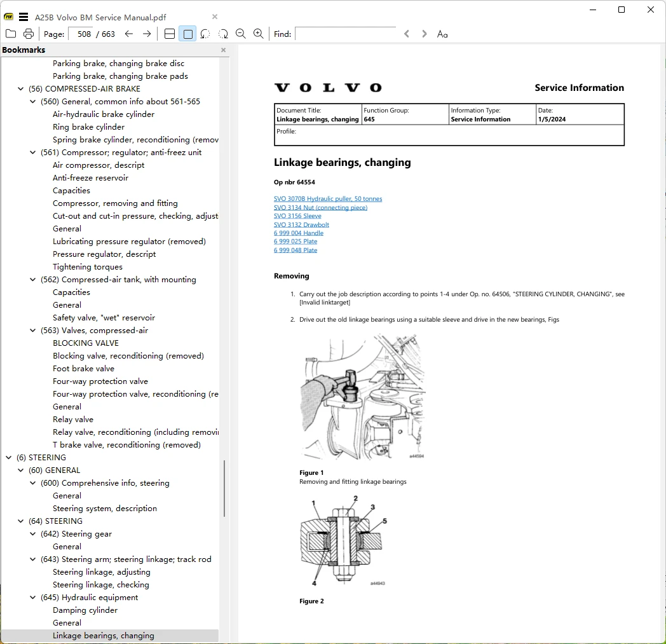Collapse (563) Valves, compressed-air node
The height and width of the screenshot is (644, 666).
32,331
